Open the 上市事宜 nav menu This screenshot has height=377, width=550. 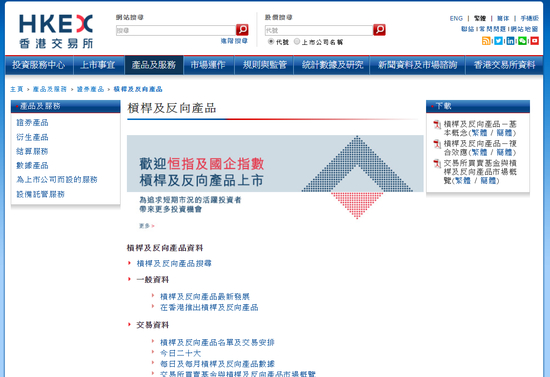[98, 65]
